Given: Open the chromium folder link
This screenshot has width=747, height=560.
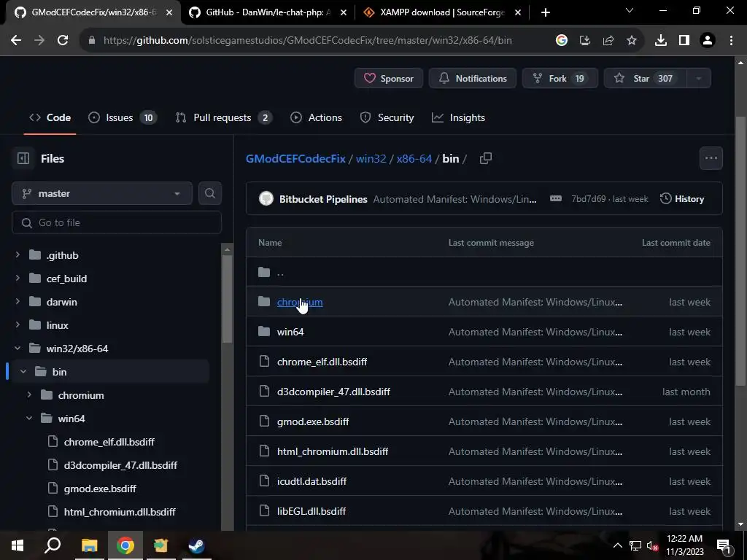Looking at the screenshot, I should coord(300,302).
